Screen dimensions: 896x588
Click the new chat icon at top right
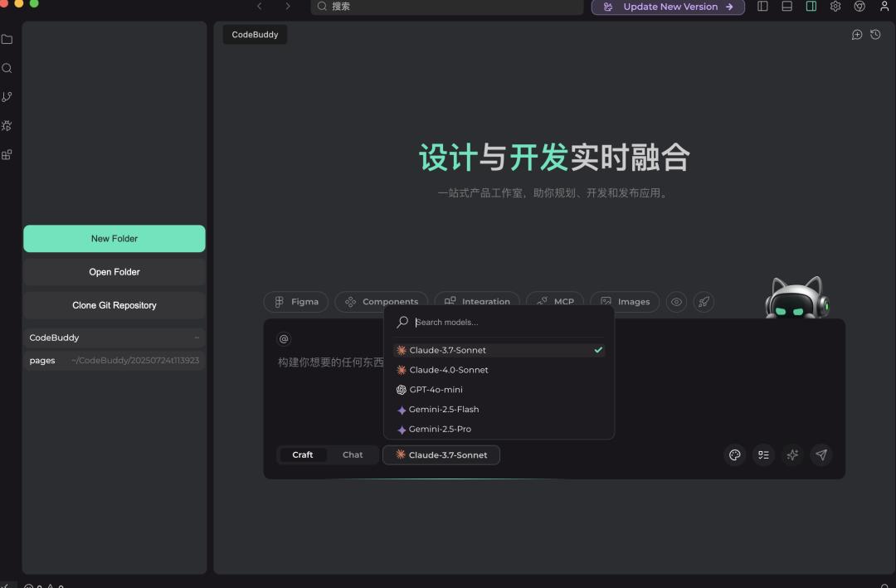pos(857,35)
